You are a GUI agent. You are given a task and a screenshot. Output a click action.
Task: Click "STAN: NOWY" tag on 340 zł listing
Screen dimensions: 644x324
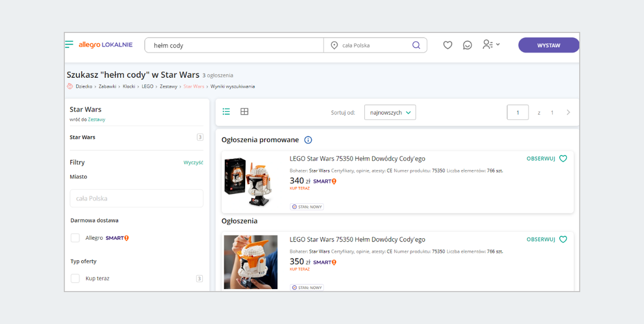(x=307, y=207)
